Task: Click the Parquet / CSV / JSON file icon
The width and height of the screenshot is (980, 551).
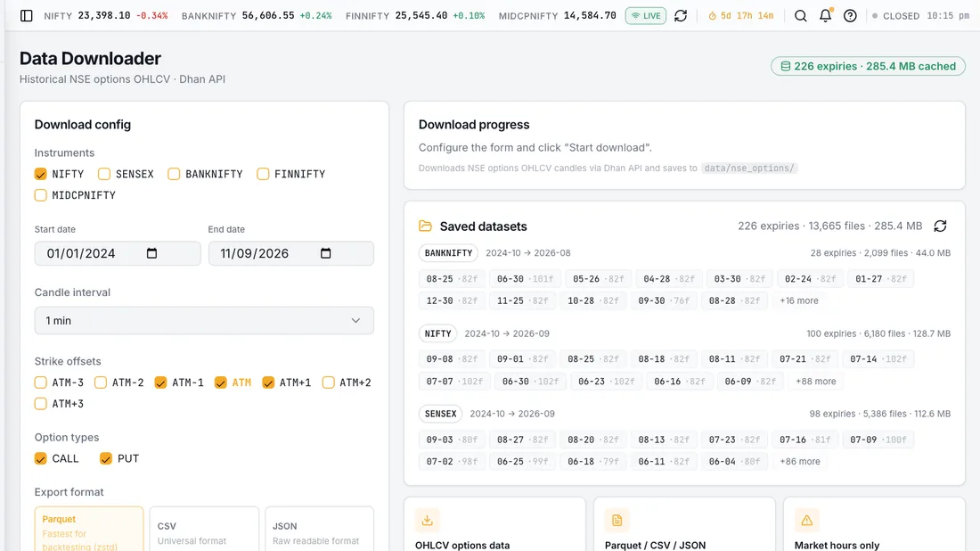Action: 617,521
